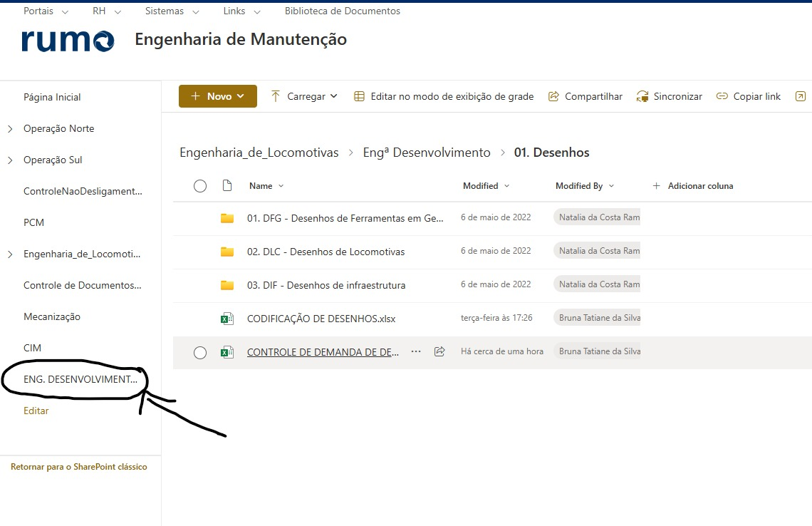
Task: Open Mecanização sidebar link
Action: coord(52,316)
